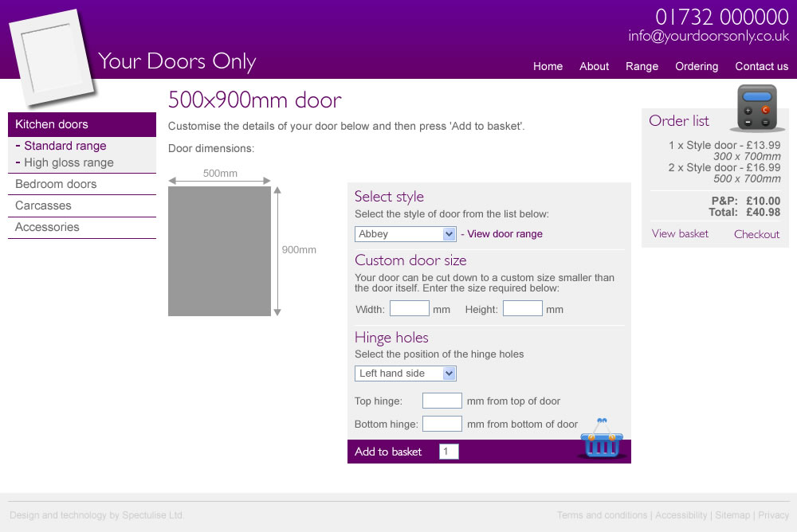Click into the custom Width field
Viewport: 797px width, 532px height.
(409, 309)
